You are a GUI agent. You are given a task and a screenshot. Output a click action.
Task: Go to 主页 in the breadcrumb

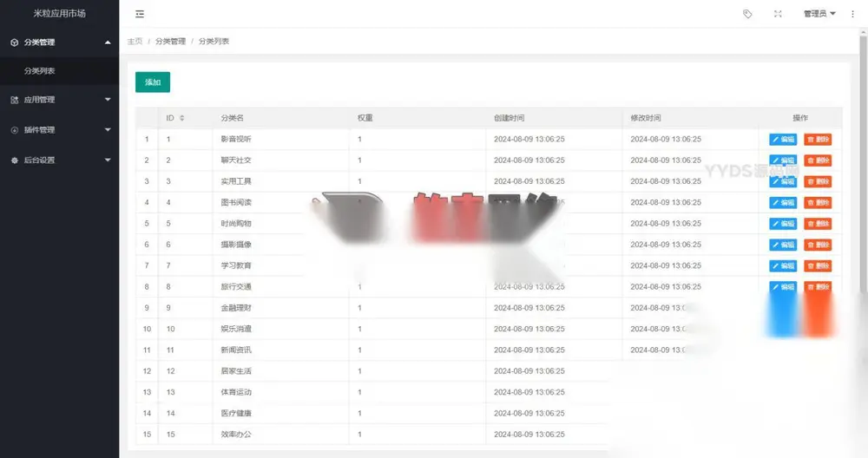coord(135,42)
